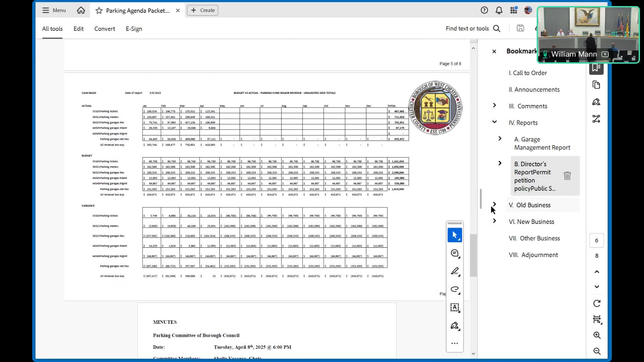Select the fill and sign pen tool
Screen dimensions: 644x362
[x=455, y=325]
